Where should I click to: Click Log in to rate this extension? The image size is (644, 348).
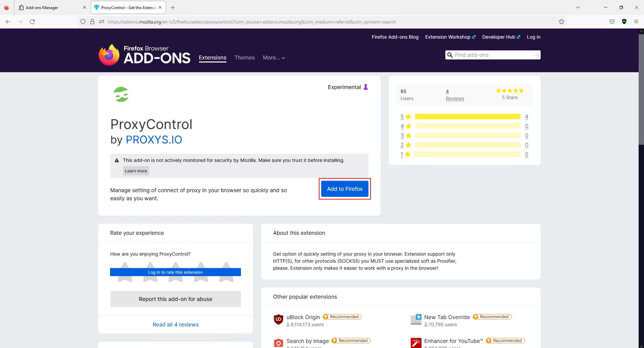[x=175, y=272]
